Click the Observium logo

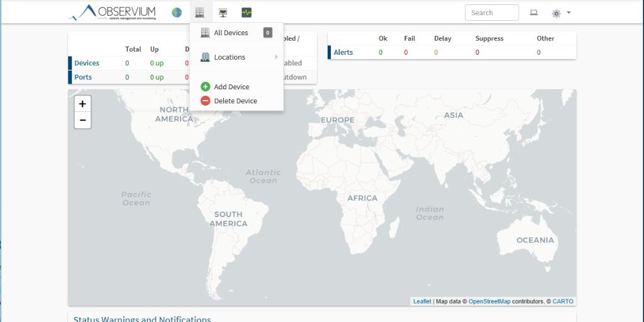[x=112, y=13]
